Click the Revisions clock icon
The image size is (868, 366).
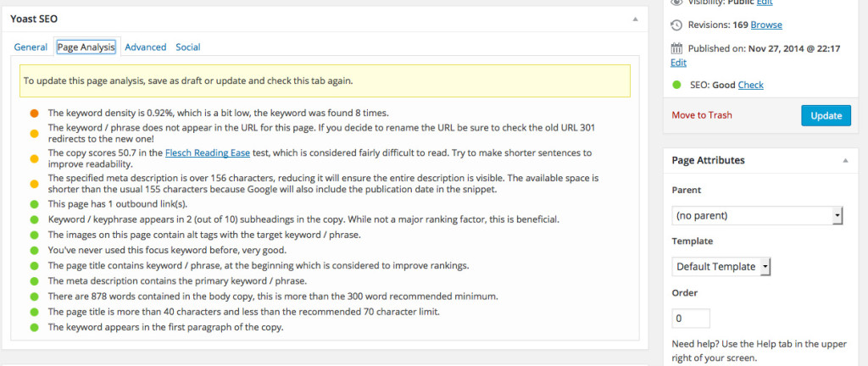pos(676,25)
